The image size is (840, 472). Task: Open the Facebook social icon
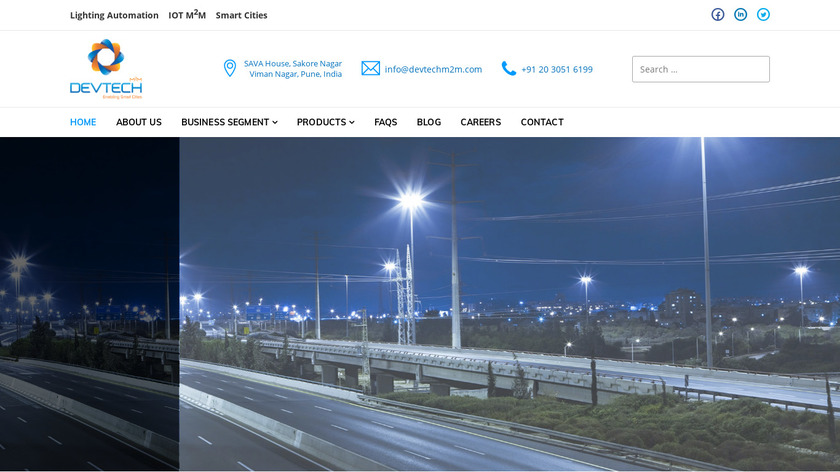717,14
